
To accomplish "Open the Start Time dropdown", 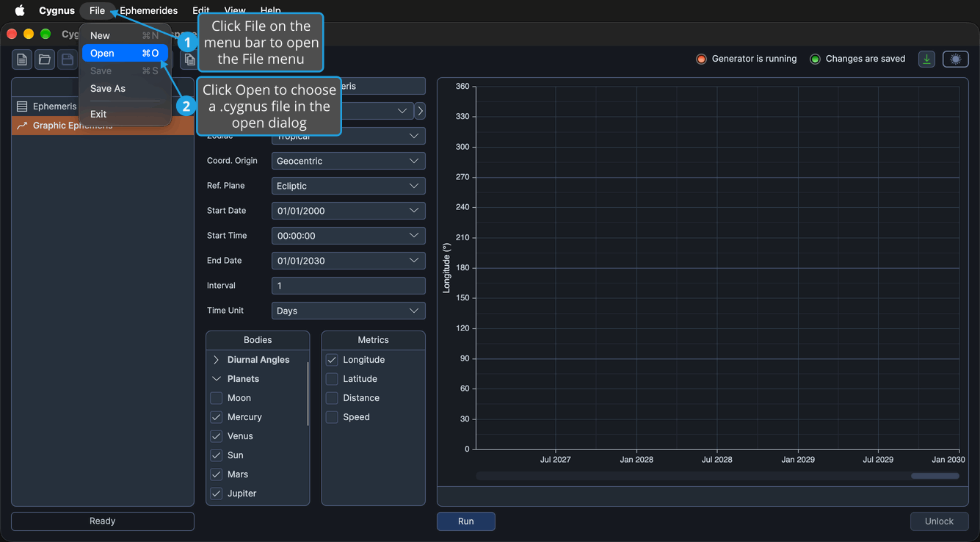I will click(x=349, y=236).
